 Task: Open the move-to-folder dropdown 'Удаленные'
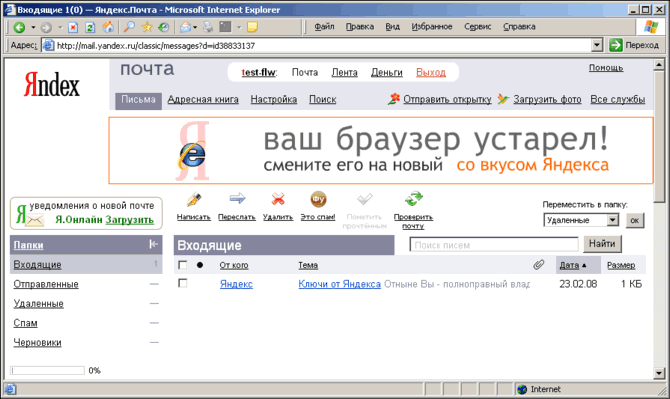[581, 220]
